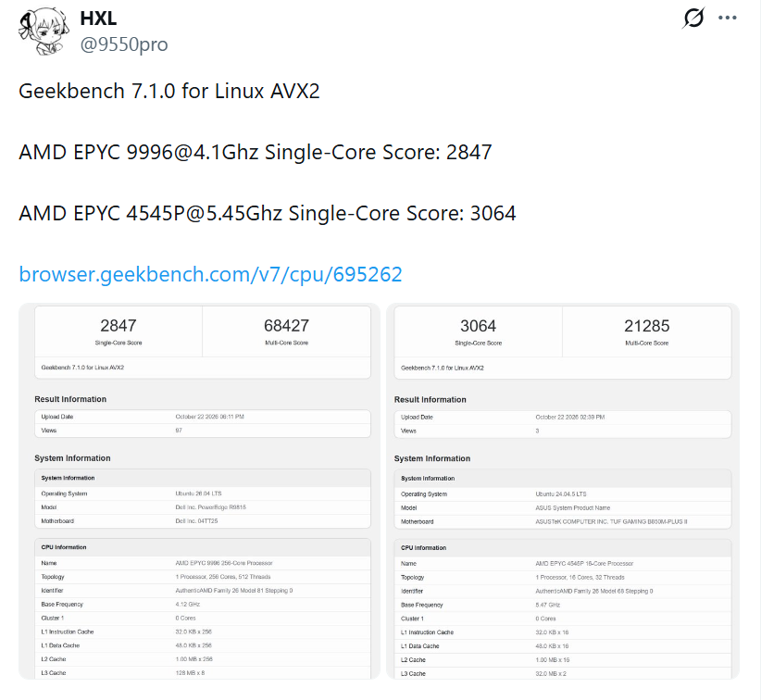Open the @9550pro handle

click(124, 44)
